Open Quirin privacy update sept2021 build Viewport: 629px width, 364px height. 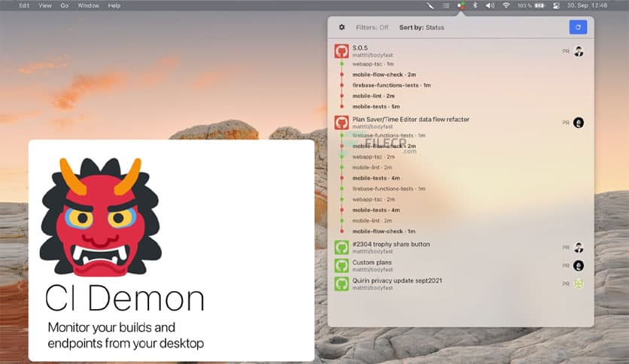(397, 281)
